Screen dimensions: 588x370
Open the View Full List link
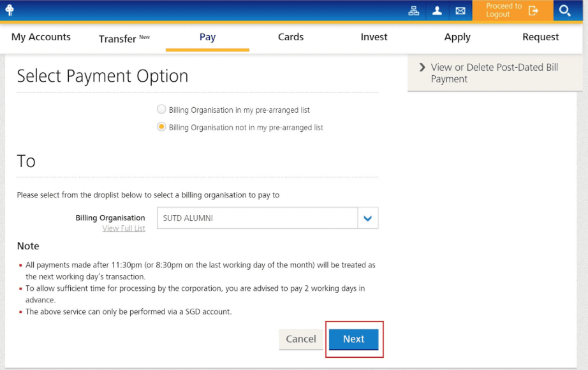coord(124,228)
